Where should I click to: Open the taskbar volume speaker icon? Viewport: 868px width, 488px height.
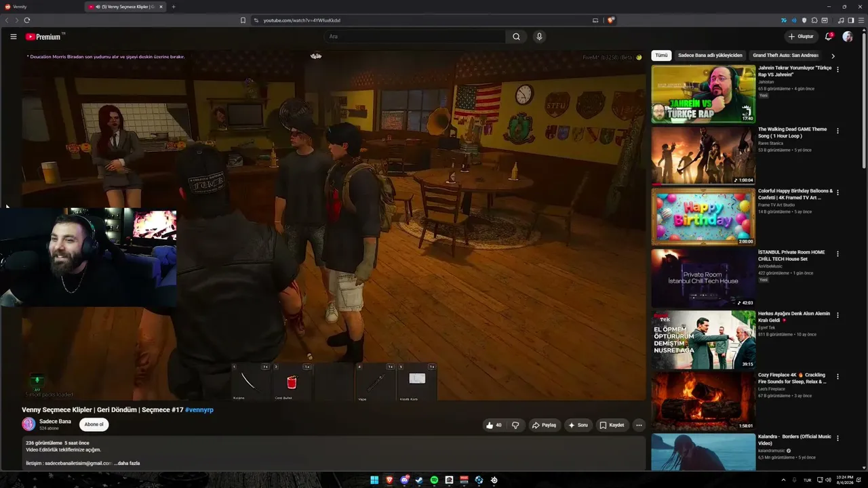coord(828,480)
